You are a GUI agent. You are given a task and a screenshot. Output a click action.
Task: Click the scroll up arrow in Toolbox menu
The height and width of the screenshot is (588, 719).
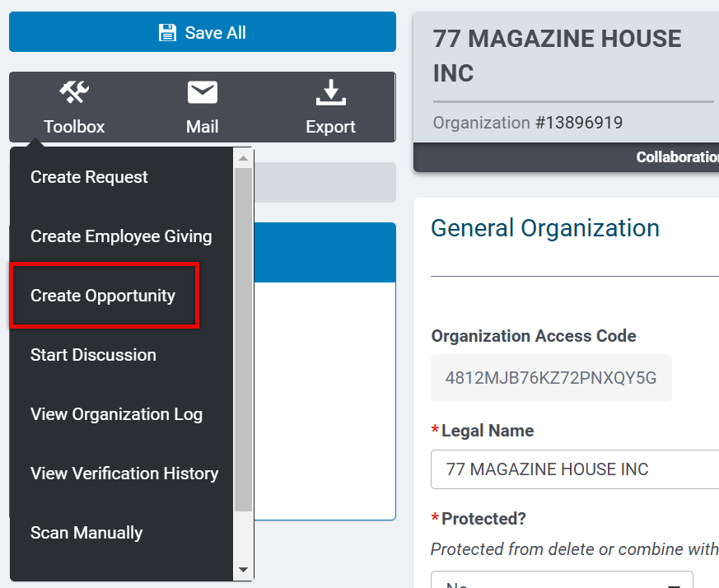point(244,158)
